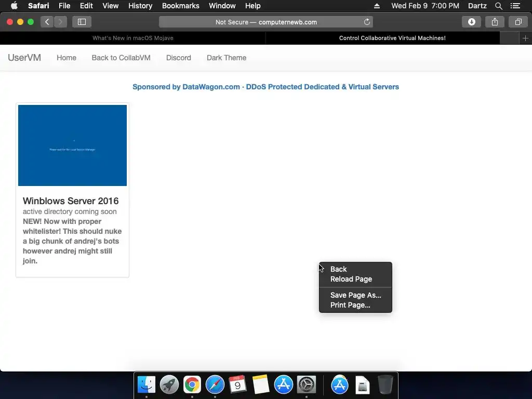Reload page using address bar icon
This screenshot has width=532, height=399.
367,22
